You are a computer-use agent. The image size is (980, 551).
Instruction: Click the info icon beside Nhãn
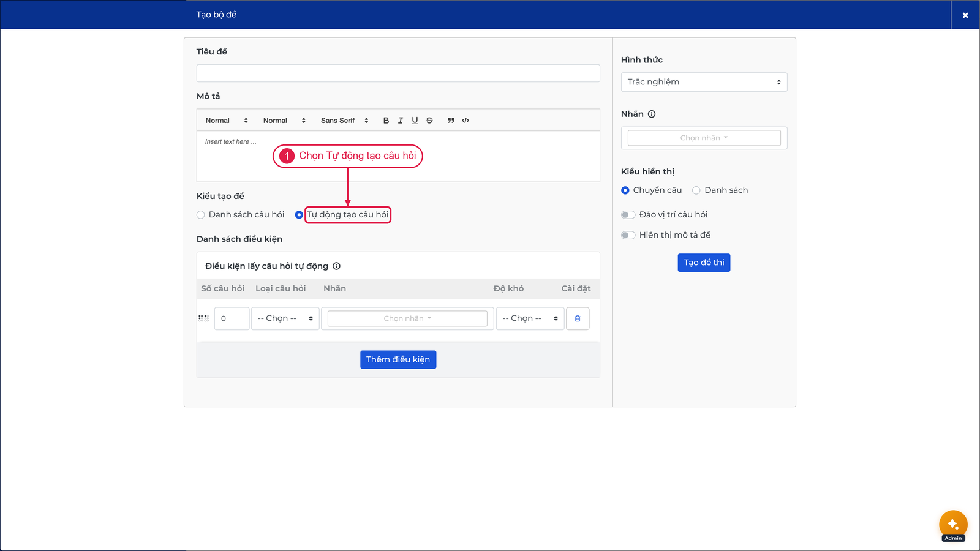652,114
